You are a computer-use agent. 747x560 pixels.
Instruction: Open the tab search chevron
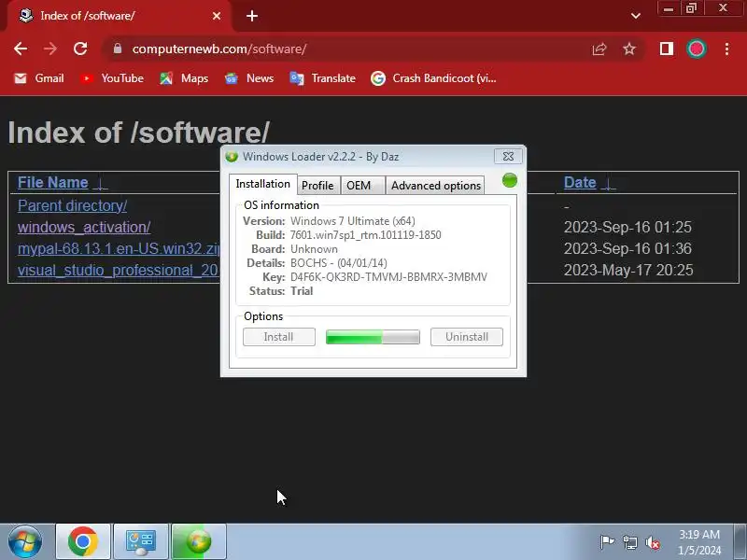coord(636,16)
